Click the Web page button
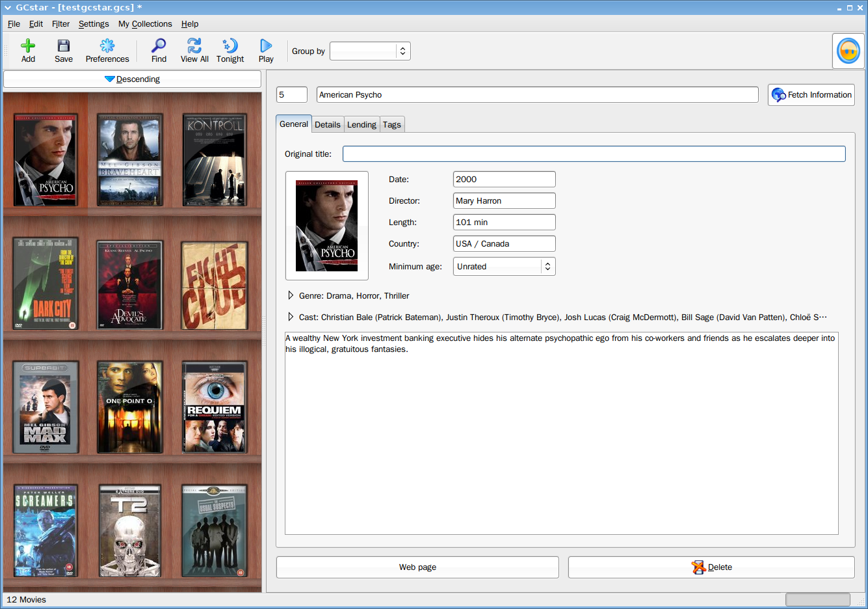The image size is (868, 609). coord(417,567)
